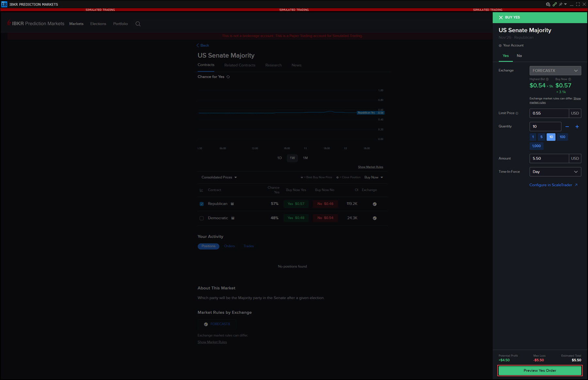Click the chart icon in the Contract header
588x380 pixels.
point(201,190)
